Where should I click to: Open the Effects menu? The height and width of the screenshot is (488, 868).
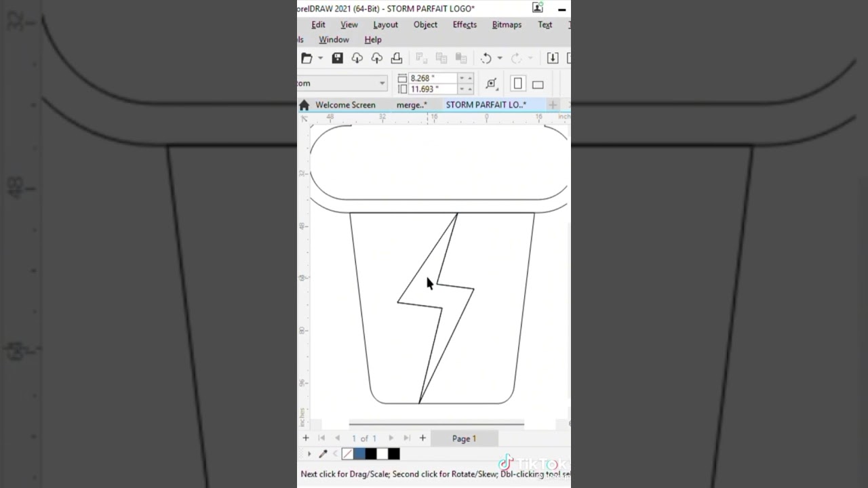465,24
